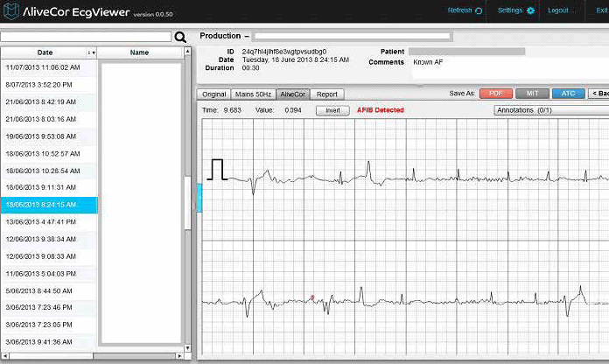
Task: Sort recordings by Date column arrow
Action: [x=89, y=52]
